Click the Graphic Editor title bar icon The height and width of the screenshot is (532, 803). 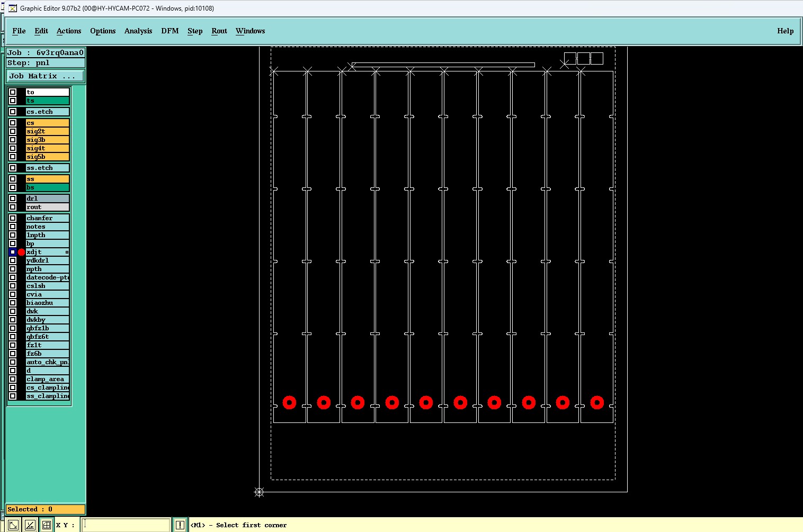click(x=13, y=8)
